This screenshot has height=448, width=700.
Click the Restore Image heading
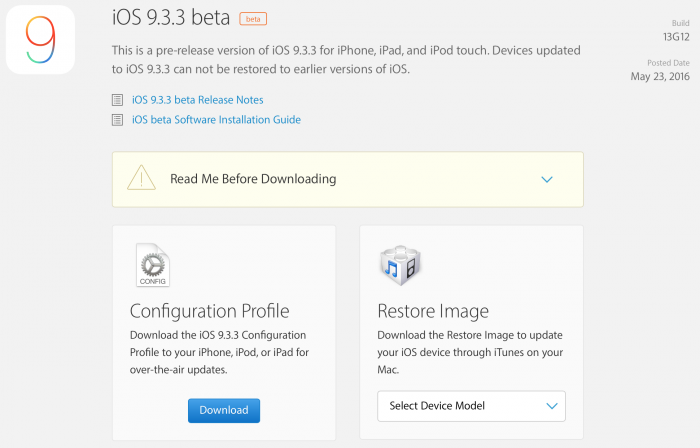(x=433, y=311)
